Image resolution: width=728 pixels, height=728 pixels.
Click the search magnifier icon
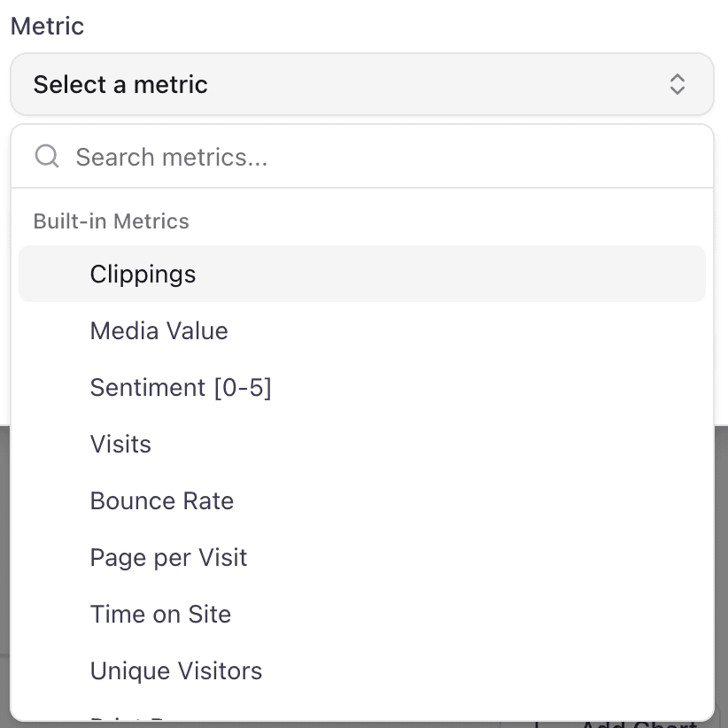point(46,156)
